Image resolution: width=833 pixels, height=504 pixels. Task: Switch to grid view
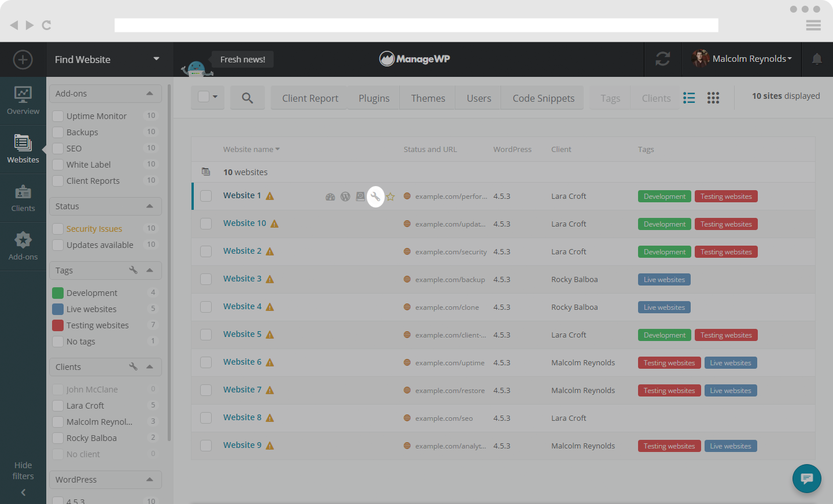(x=713, y=98)
